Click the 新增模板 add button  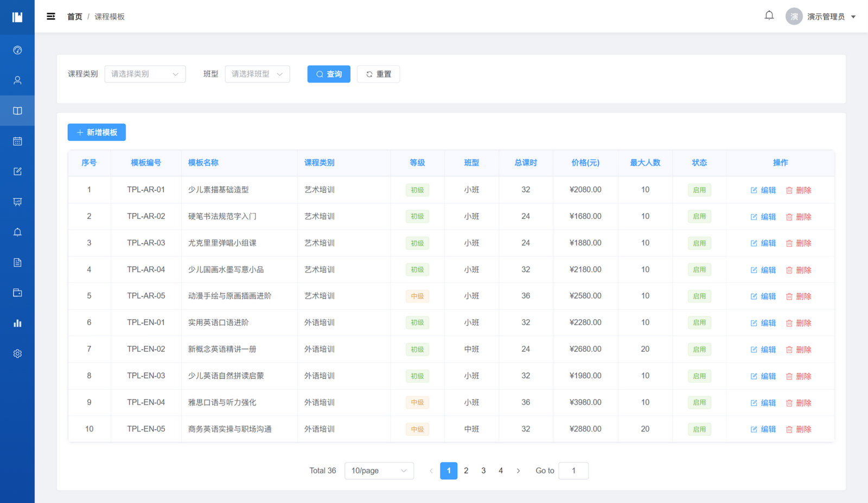[x=97, y=132]
